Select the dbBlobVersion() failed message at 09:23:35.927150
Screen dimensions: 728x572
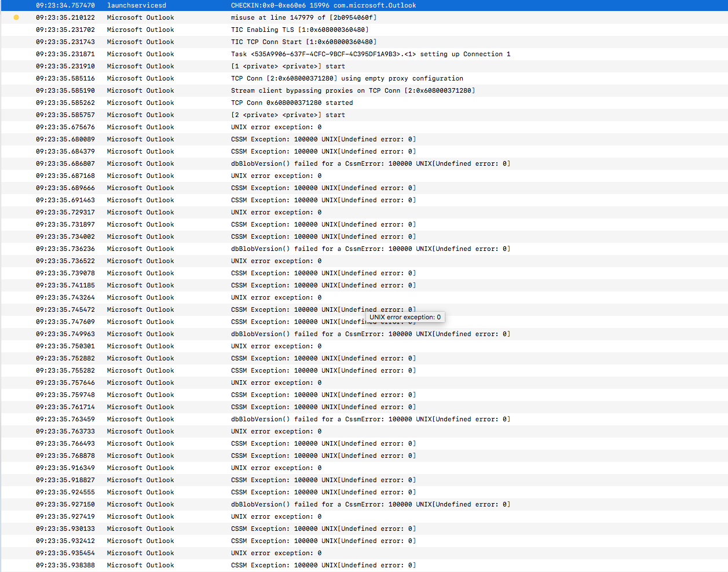click(x=371, y=504)
